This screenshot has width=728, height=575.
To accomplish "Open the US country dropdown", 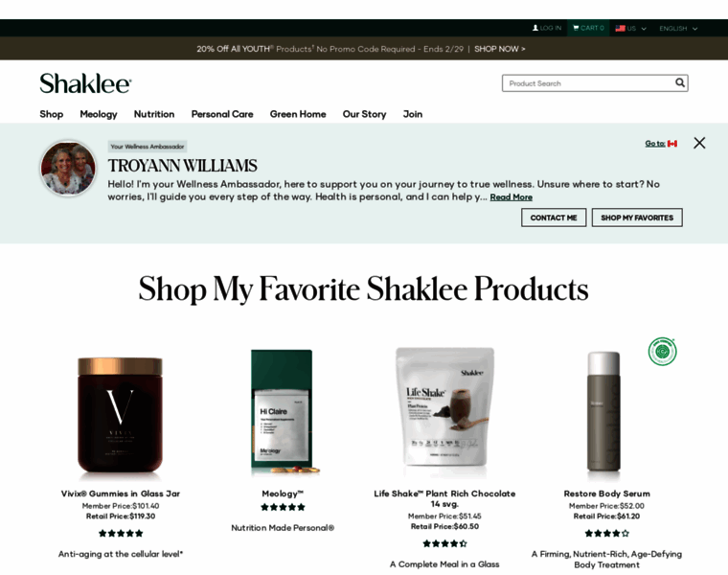I will pos(630,29).
